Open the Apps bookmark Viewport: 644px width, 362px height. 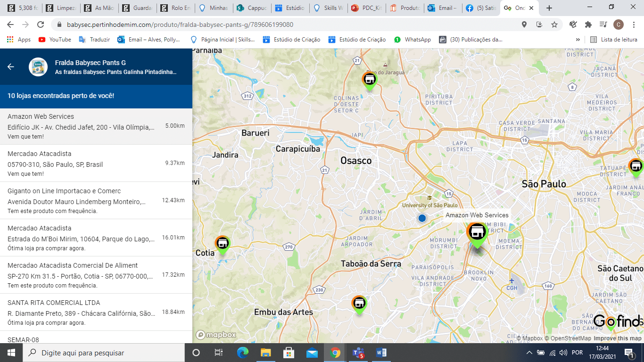click(x=19, y=40)
